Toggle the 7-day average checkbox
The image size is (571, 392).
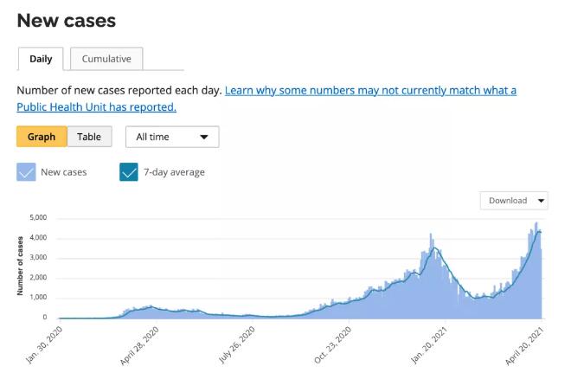tap(129, 172)
